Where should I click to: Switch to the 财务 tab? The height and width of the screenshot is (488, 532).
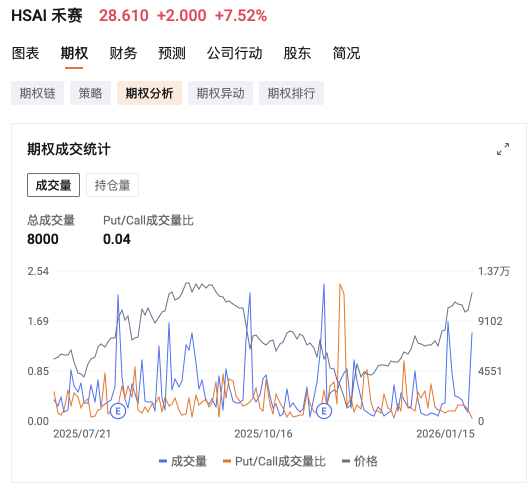[x=123, y=53]
